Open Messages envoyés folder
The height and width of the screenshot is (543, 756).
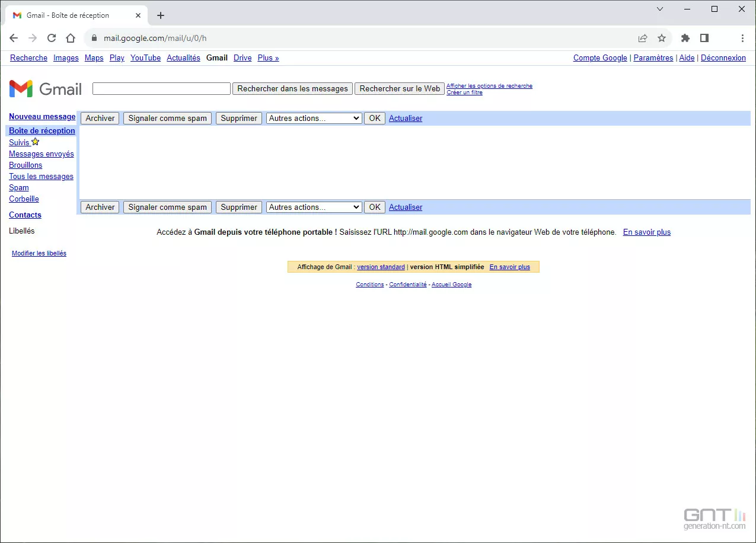[42, 154]
